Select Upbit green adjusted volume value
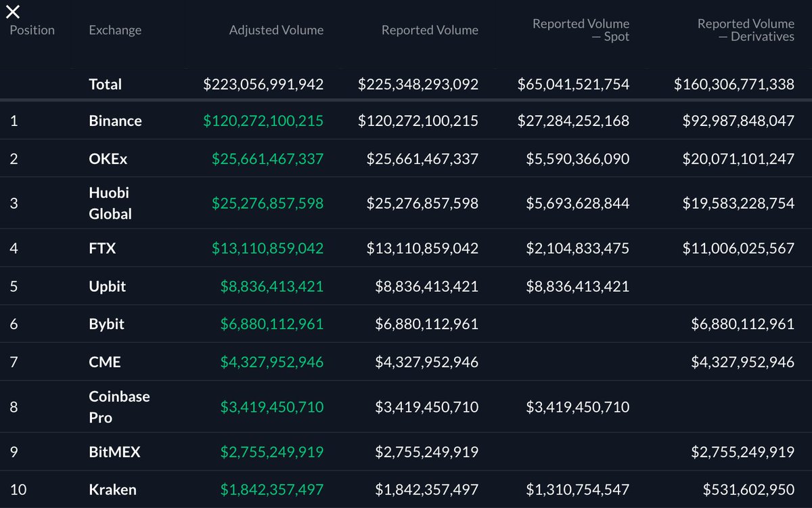 coord(271,287)
